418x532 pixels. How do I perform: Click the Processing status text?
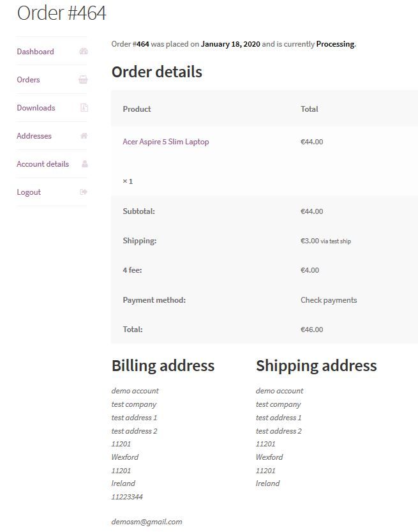pos(335,44)
